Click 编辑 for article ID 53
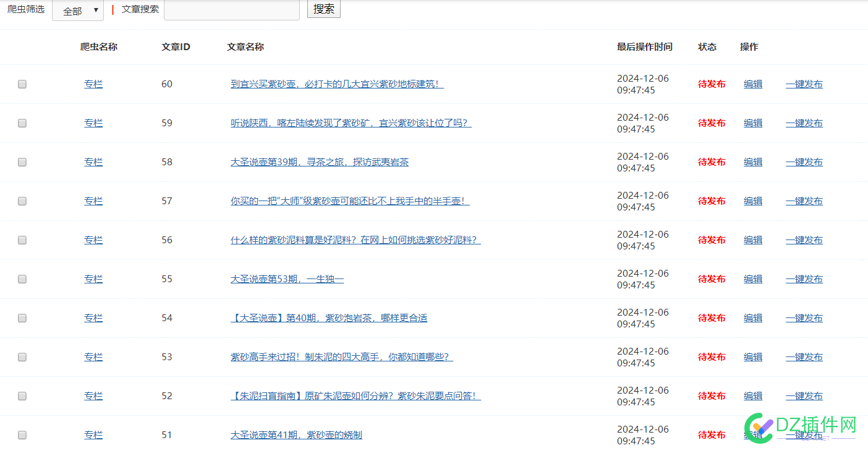The image size is (868, 453). point(753,357)
